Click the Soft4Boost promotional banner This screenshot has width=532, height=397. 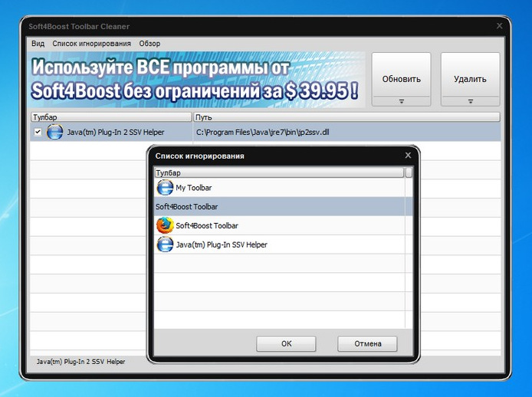198,80
